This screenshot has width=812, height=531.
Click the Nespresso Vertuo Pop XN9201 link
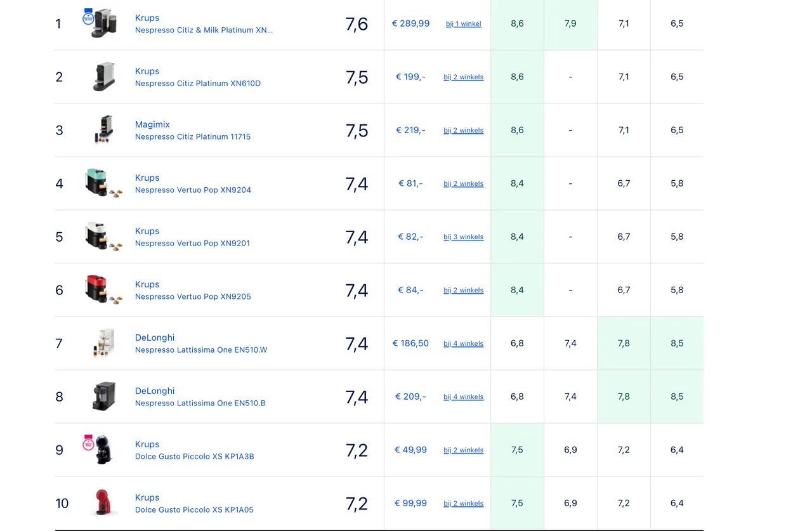point(192,243)
